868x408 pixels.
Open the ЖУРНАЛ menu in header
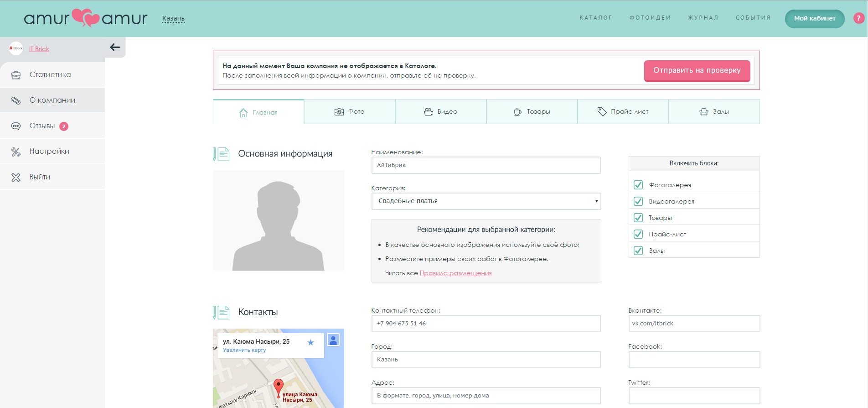(x=703, y=18)
